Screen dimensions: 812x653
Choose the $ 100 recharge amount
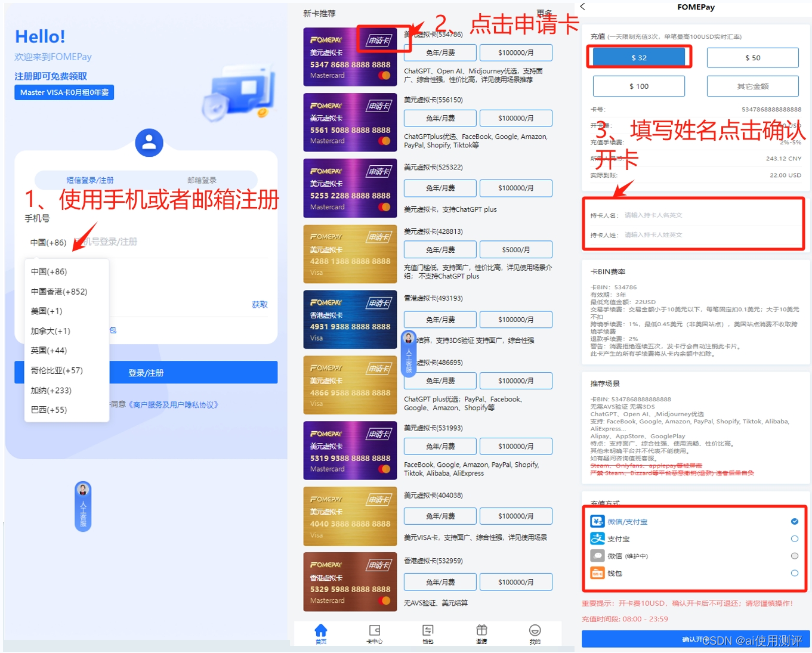(x=639, y=86)
